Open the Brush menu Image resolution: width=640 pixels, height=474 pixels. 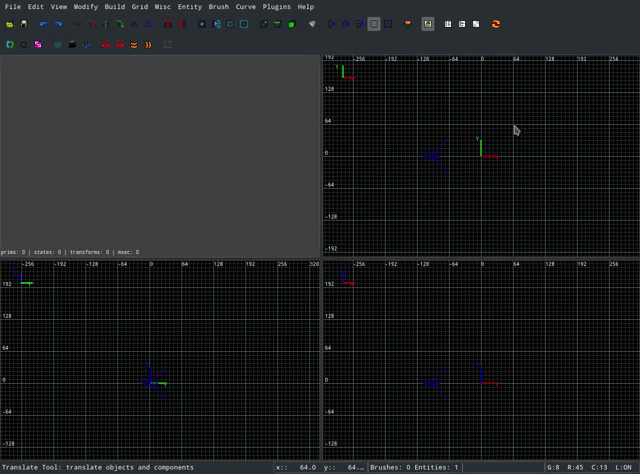click(x=218, y=7)
